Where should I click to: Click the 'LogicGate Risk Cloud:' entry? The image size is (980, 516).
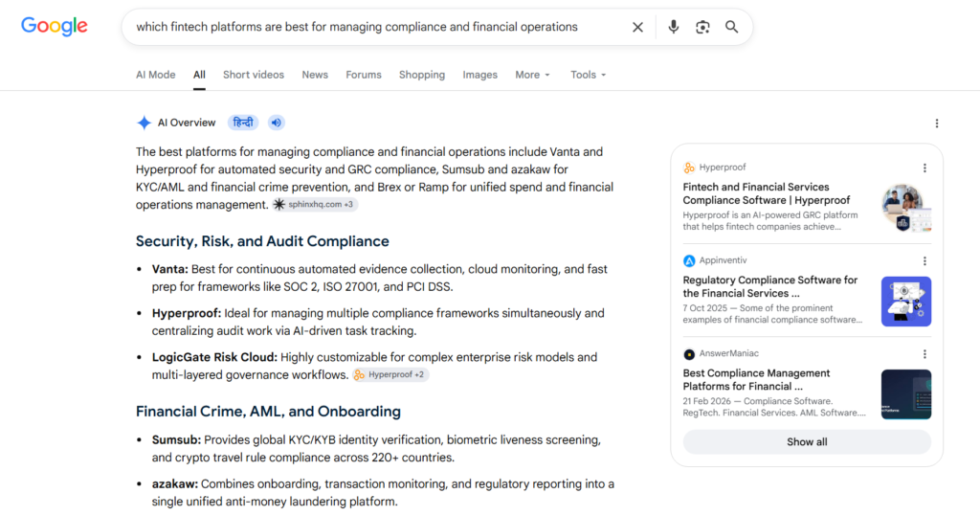[214, 357]
